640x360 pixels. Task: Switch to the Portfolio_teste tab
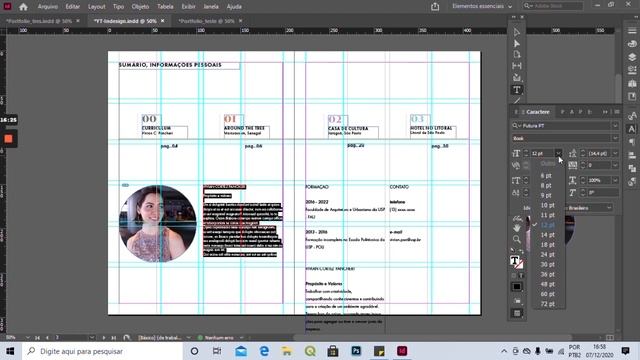tap(207, 21)
